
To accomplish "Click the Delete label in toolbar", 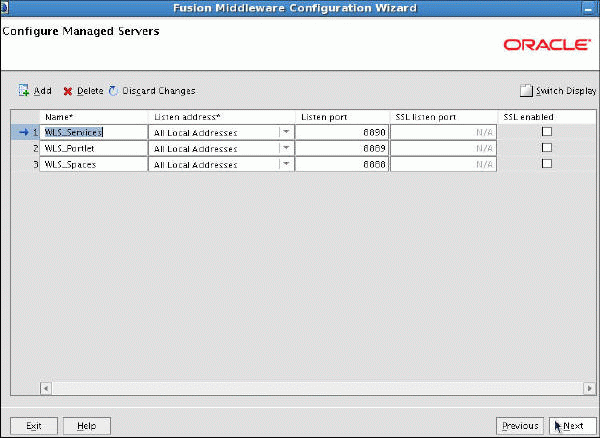I will [x=90, y=91].
